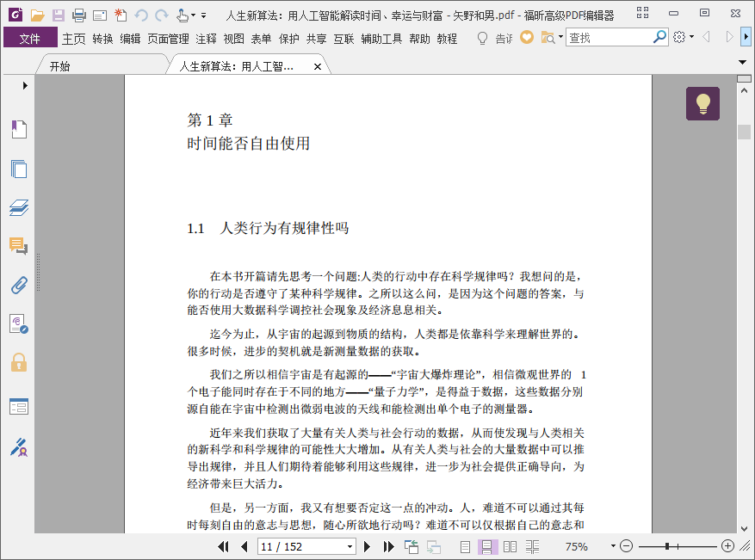Viewport: 755px width, 560px height.
Task: Open the page number dropdown
Action: pyautogui.click(x=350, y=546)
